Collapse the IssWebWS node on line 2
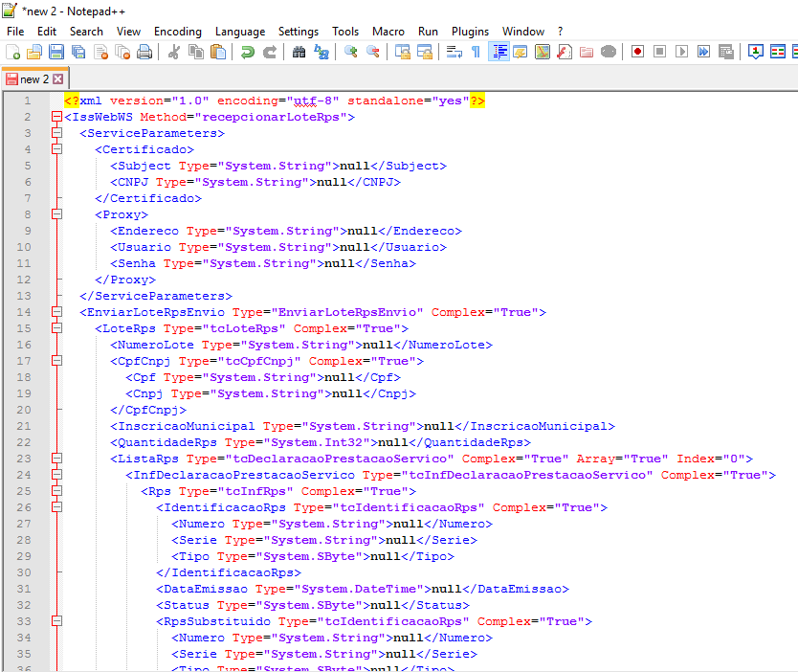 [x=57, y=117]
